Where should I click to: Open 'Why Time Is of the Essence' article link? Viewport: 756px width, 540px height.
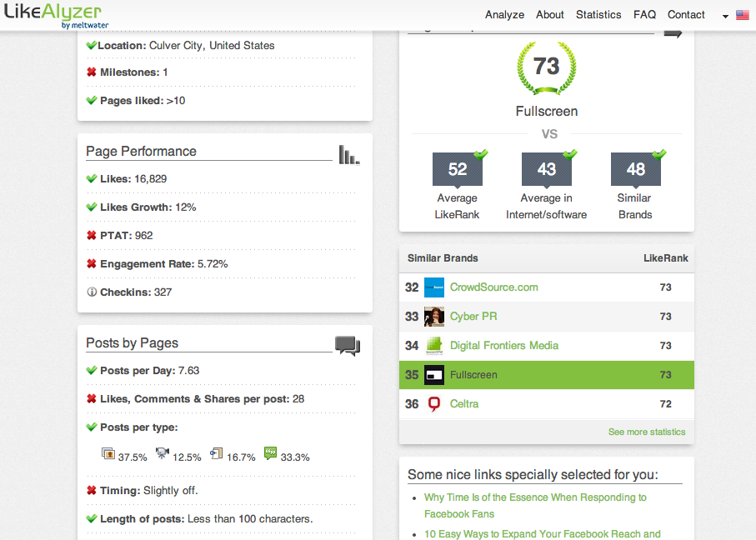[x=535, y=505]
